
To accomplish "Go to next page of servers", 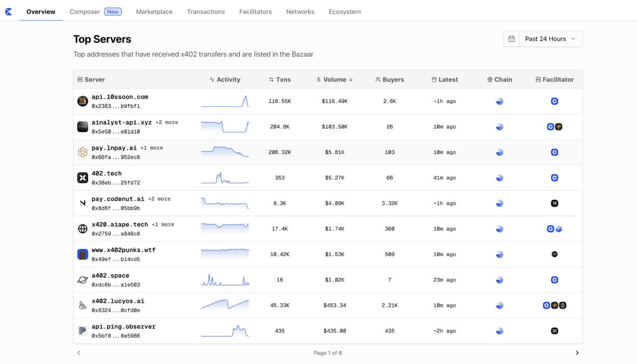I will click(577, 353).
